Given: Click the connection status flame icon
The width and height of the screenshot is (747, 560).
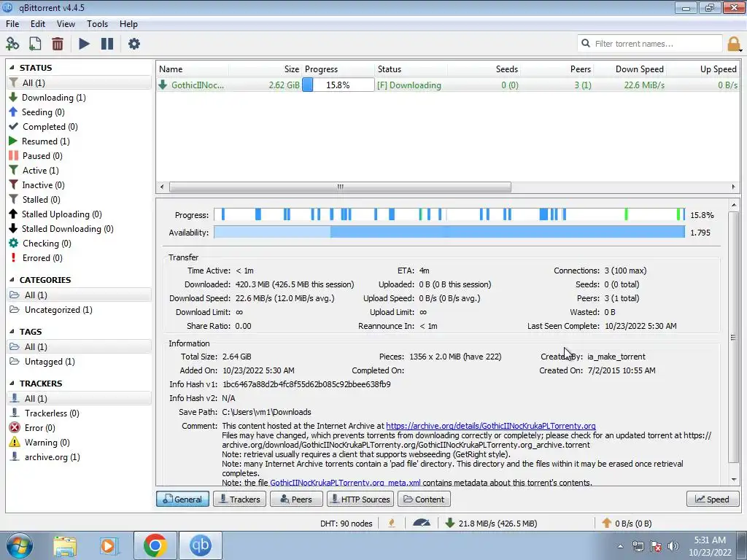Looking at the screenshot, I should pos(392,523).
